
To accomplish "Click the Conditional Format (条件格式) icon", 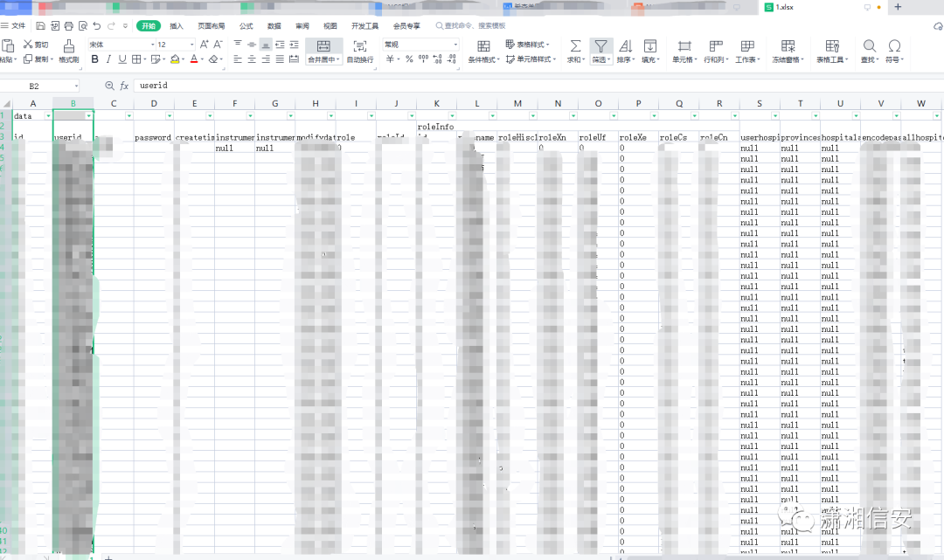I will tap(482, 46).
